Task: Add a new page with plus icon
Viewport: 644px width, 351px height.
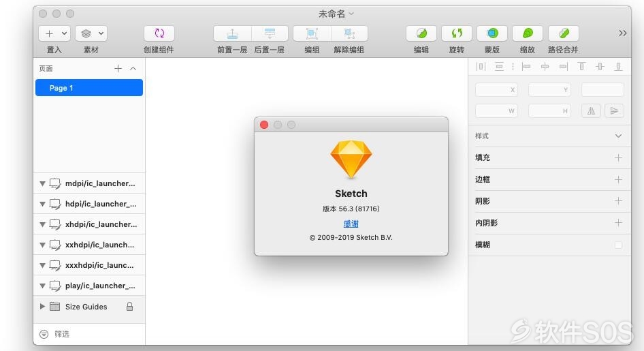Action: tap(118, 69)
